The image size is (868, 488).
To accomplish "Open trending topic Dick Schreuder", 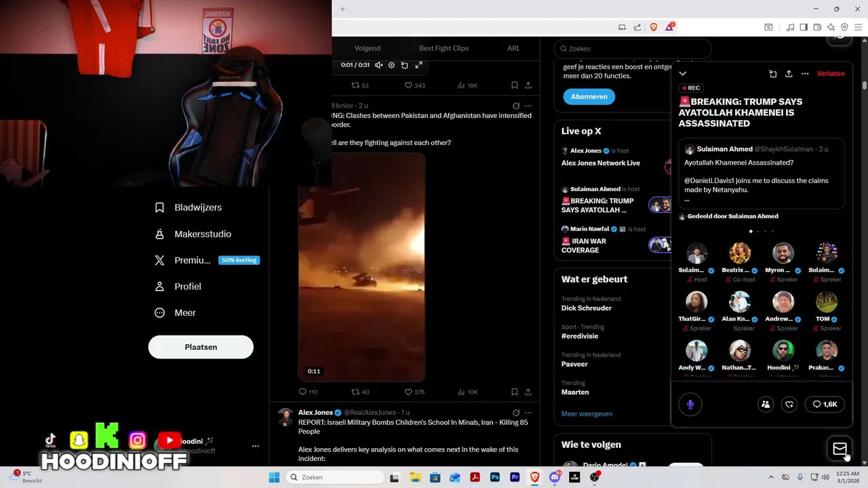I will pos(587,308).
